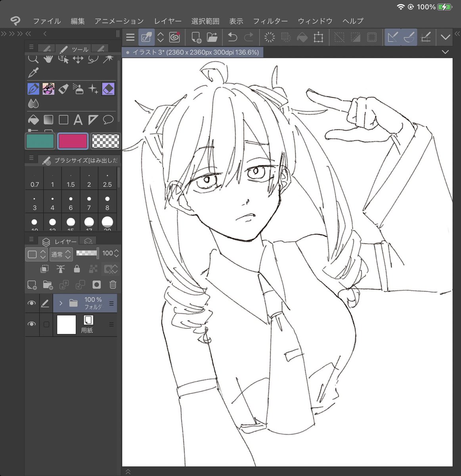This screenshot has width=461, height=476.
Task: Select the Gradient tool
Action: click(48, 119)
